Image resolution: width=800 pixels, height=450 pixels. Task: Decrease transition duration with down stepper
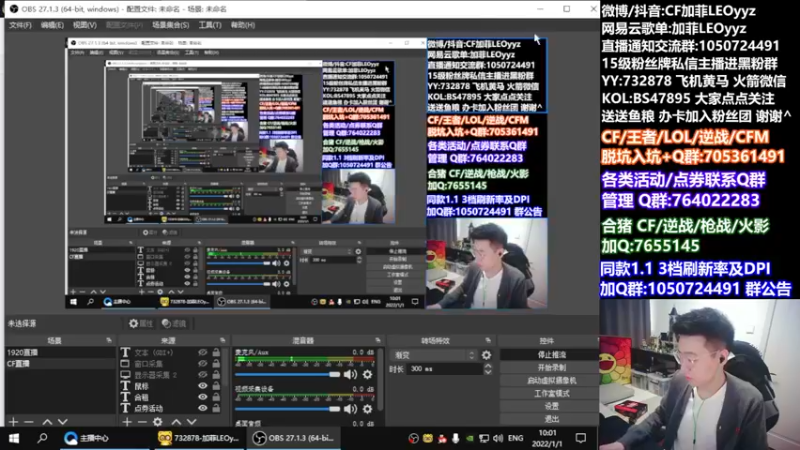click(488, 372)
